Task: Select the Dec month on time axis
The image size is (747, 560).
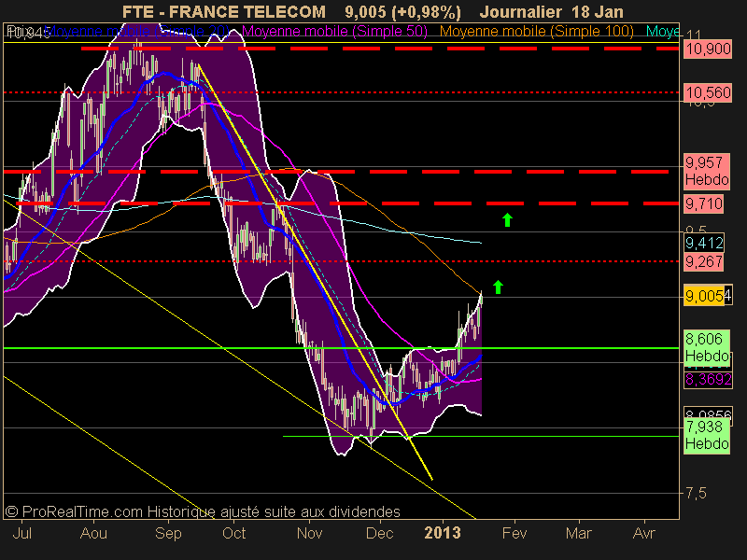Action: click(379, 533)
